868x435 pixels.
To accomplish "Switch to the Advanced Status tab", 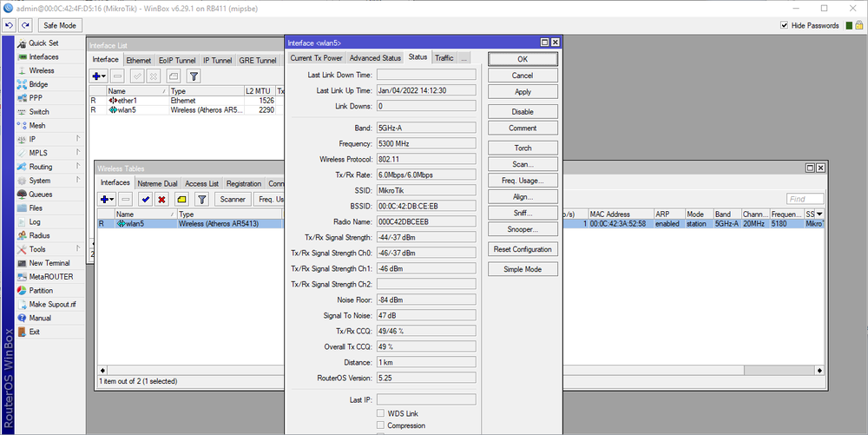I will (x=375, y=58).
